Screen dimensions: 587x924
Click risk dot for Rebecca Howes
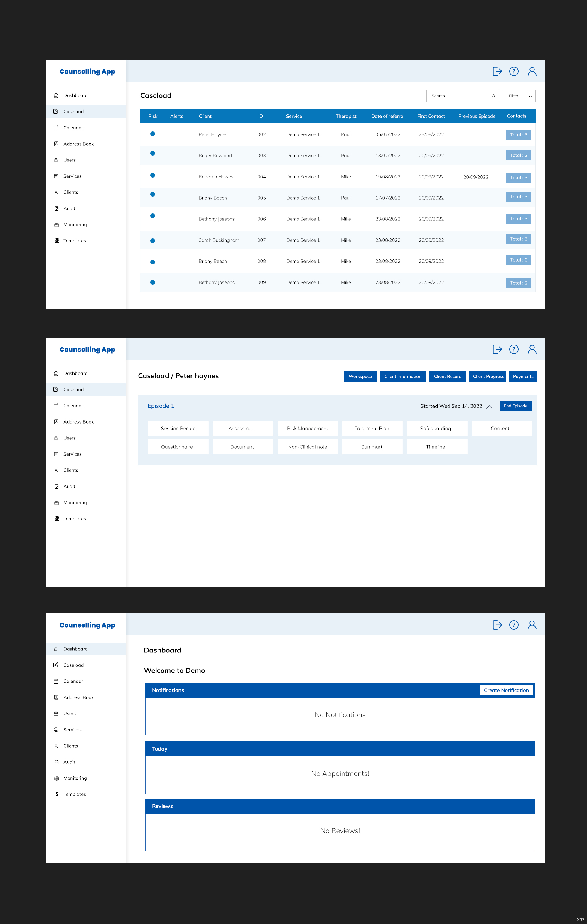coord(152,175)
